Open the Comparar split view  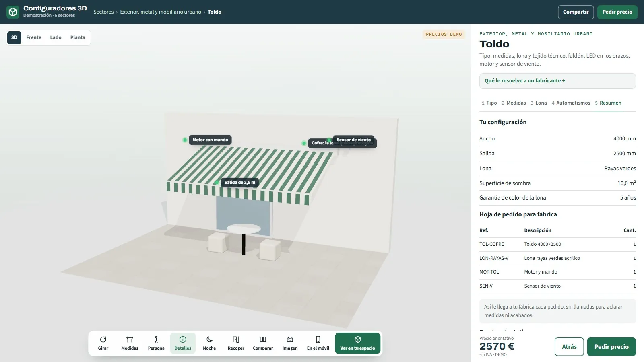click(x=263, y=343)
